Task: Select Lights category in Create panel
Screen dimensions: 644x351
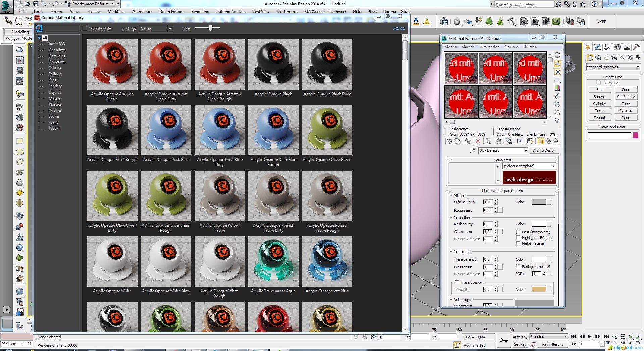Action: point(606,58)
